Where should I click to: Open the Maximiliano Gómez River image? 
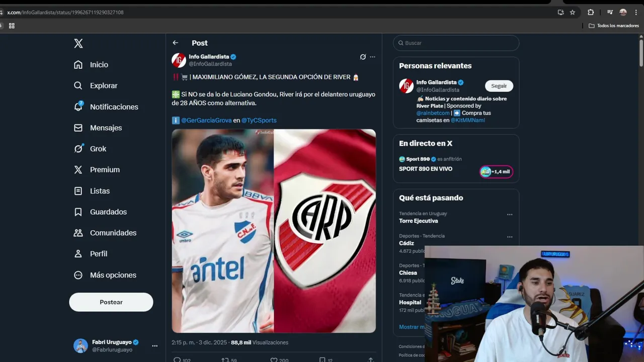pyautogui.click(x=274, y=231)
